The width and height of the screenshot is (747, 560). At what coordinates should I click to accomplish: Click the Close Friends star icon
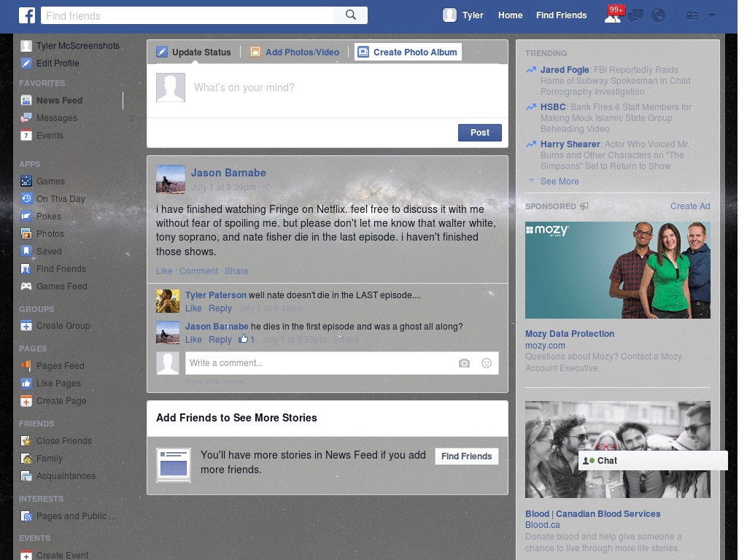tap(26, 441)
